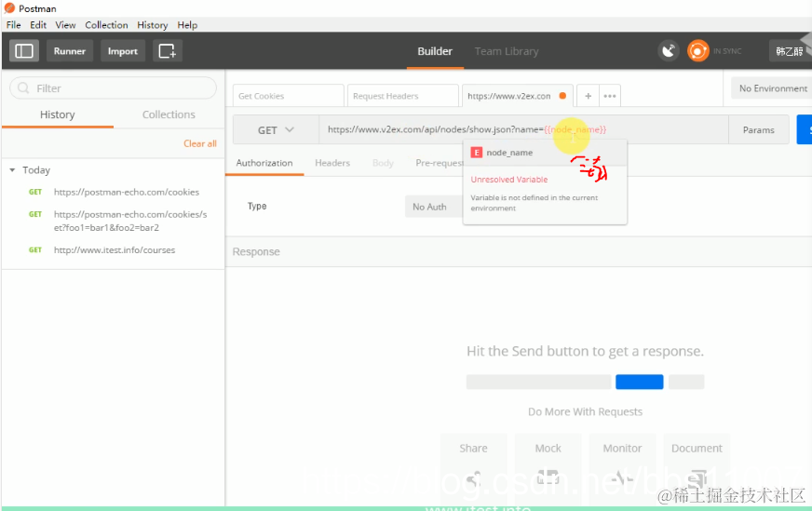The height and width of the screenshot is (511, 812).
Task: Open the Help menu
Action: pyautogui.click(x=187, y=25)
